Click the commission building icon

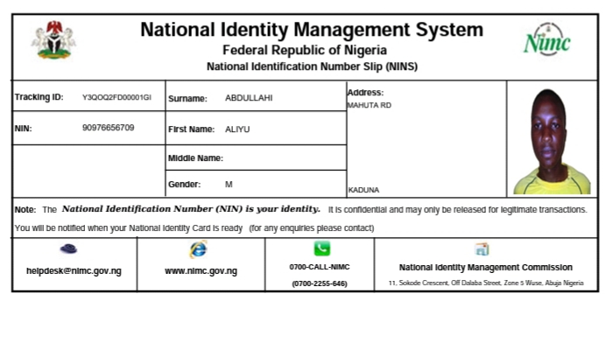pos(482,249)
